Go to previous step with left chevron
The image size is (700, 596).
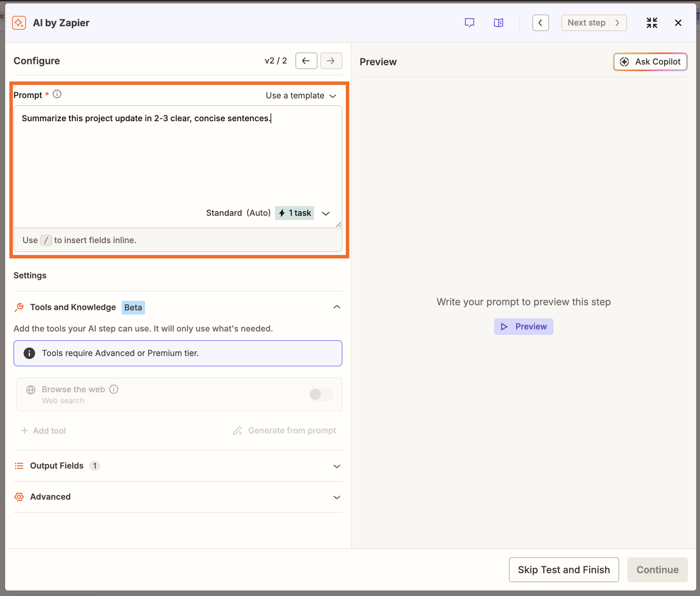point(540,23)
